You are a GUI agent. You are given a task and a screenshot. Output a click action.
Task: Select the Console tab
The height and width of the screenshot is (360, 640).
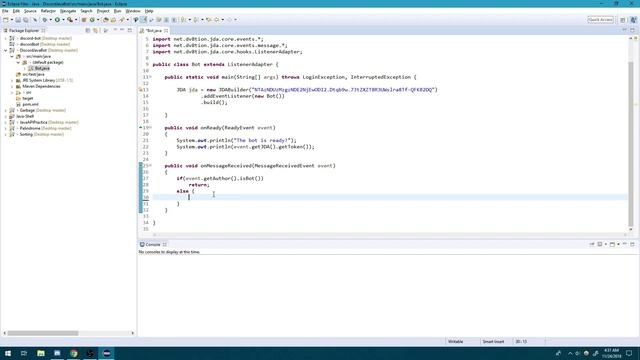tap(153, 244)
